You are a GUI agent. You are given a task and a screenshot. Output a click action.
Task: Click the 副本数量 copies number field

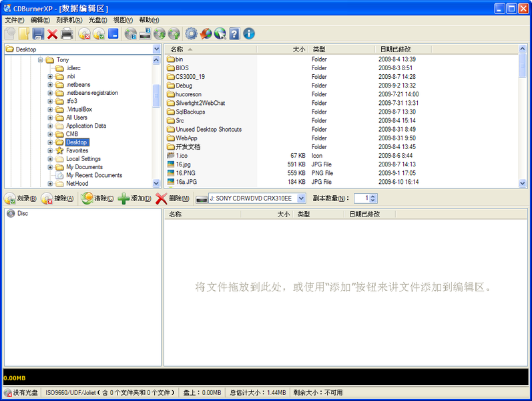pyautogui.click(x=362, y=198)
